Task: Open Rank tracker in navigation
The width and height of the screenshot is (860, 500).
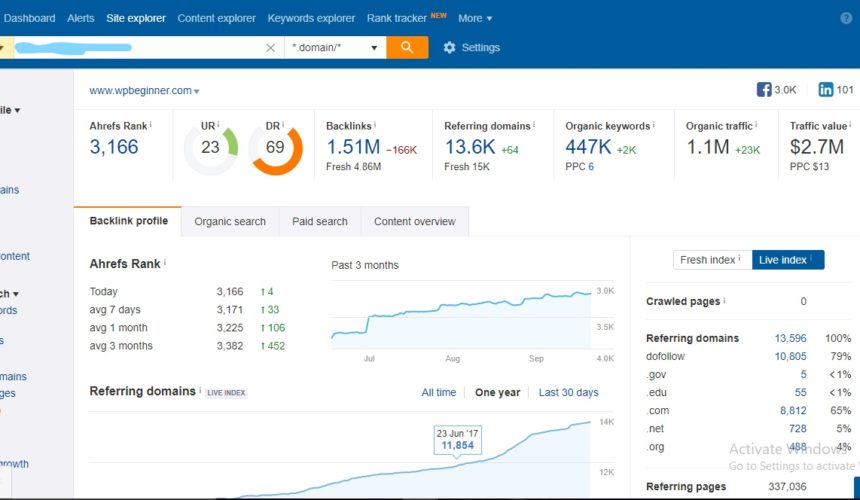Action: point(397,18)
